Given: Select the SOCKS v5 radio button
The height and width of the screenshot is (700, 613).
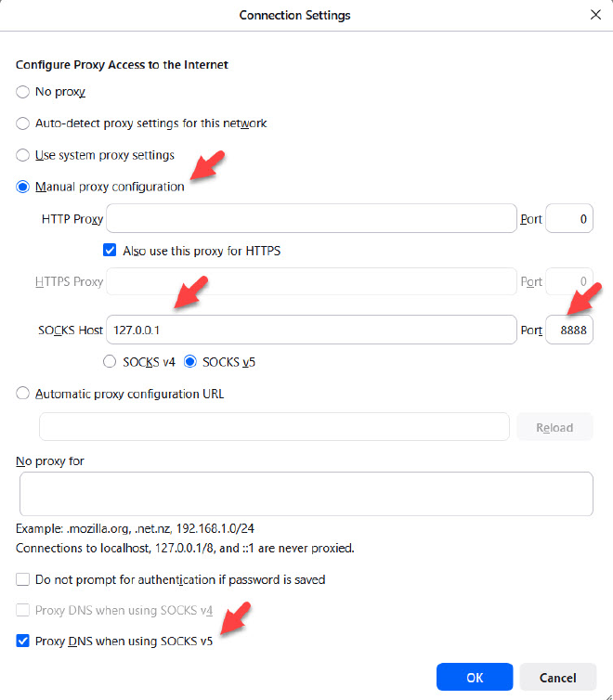Looking at the screenshot, I should point(191,362).
